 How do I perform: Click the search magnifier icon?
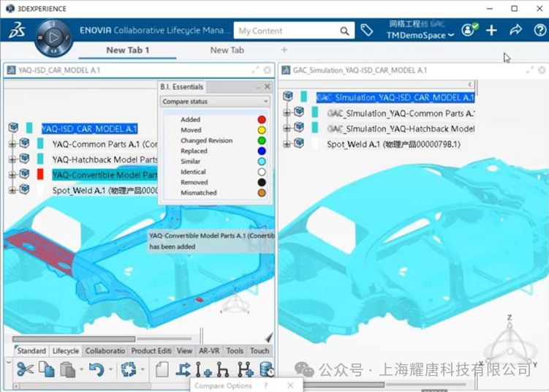click(x=344, y=31)
